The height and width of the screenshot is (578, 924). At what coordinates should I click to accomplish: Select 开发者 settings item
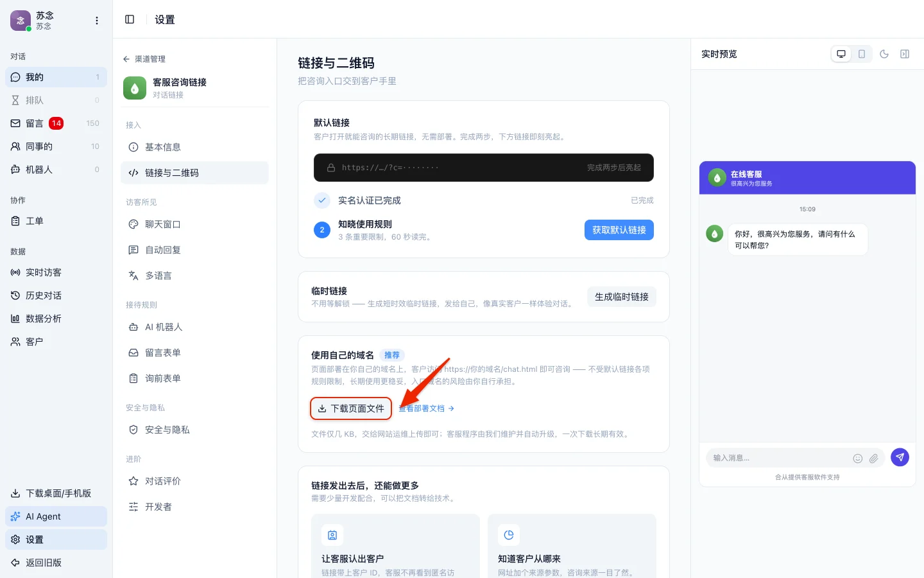click(x=194, y=507)
